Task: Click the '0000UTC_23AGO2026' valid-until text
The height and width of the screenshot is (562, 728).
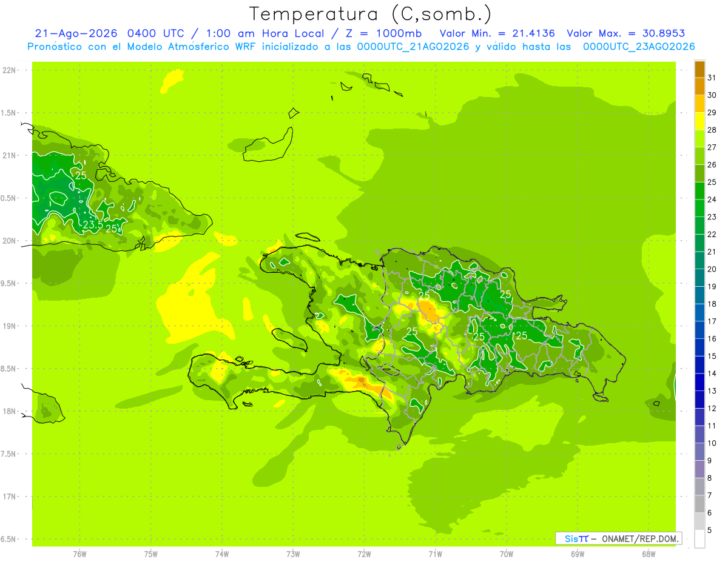Action: 639,47
